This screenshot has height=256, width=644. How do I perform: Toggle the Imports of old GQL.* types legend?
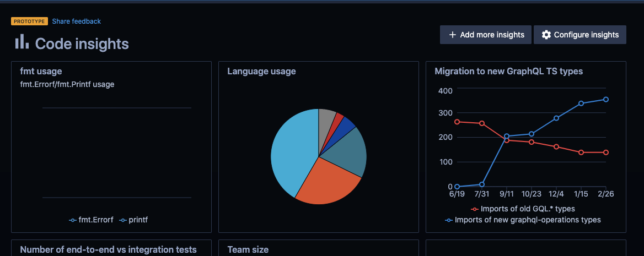[x=523, y=209]
